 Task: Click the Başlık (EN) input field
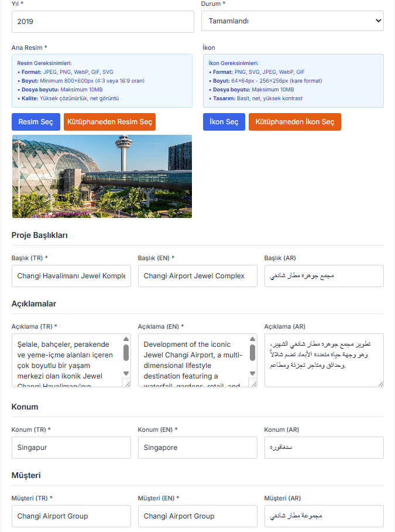click(x=198, y=276)
